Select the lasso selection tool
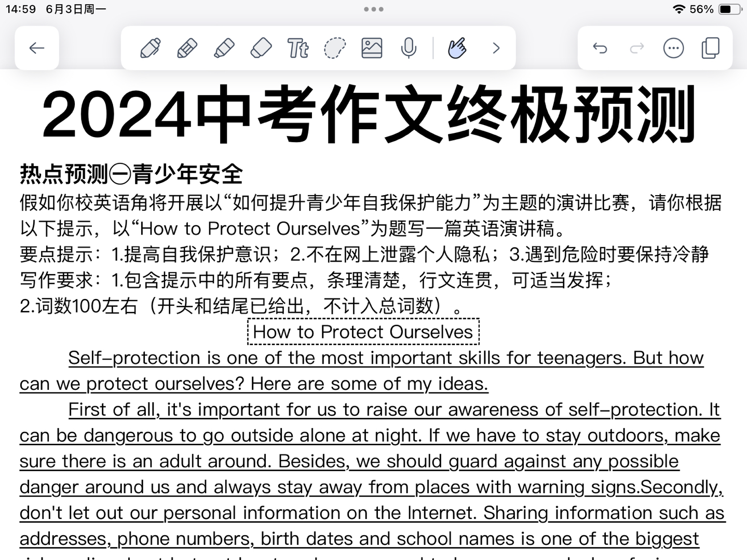The width and height of the screenshot is (747, 560). 335,48
